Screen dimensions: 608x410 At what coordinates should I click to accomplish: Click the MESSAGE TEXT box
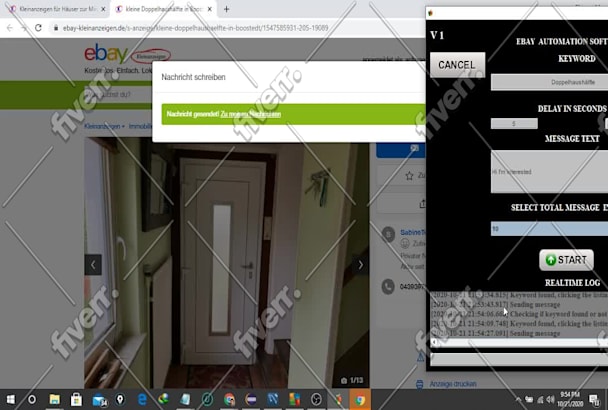coord(549,171)
